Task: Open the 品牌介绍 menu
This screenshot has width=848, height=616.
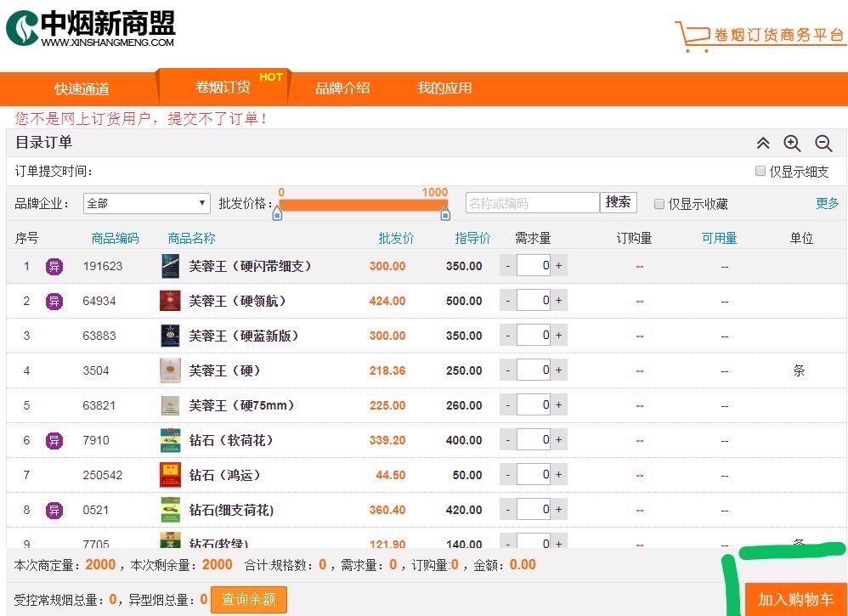Action: click(x=342, y=88)
